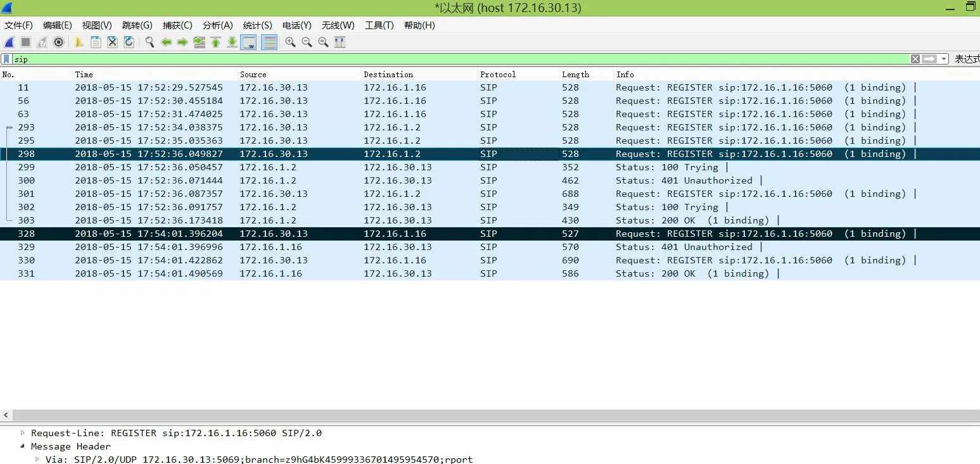Screen dimensions: 980x464
Task: Click the restart current capture icon
Action: pyautogui.click(x=41, y=42)
